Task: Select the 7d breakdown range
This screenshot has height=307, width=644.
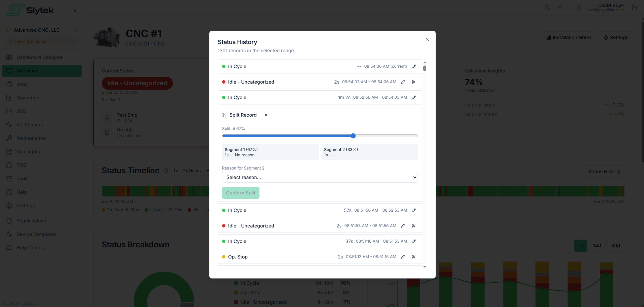Action: (x=580, y=246)
